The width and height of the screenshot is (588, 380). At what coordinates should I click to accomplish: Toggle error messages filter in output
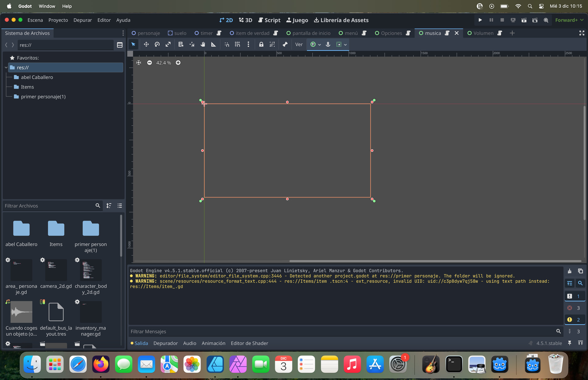(x=575, y=308)
